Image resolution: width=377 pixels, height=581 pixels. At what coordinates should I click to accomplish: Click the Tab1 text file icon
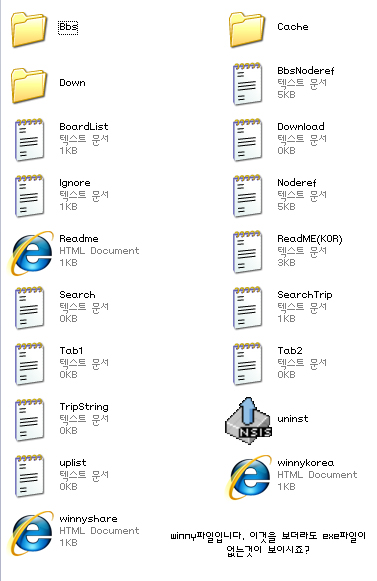(29, 364)
